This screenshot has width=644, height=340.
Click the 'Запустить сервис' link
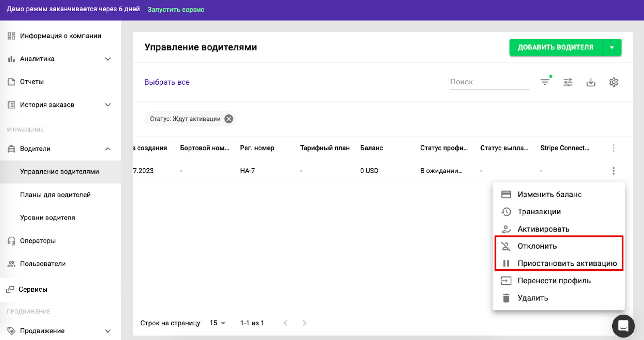[176, 10]
